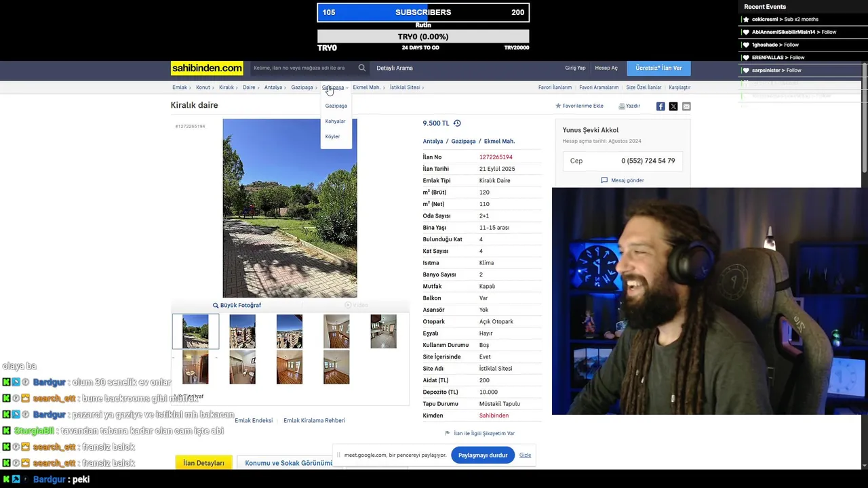Click the listing number 1272265194 in red
Image resolution: width=868 pixels, height=488 pixels.
496,157
